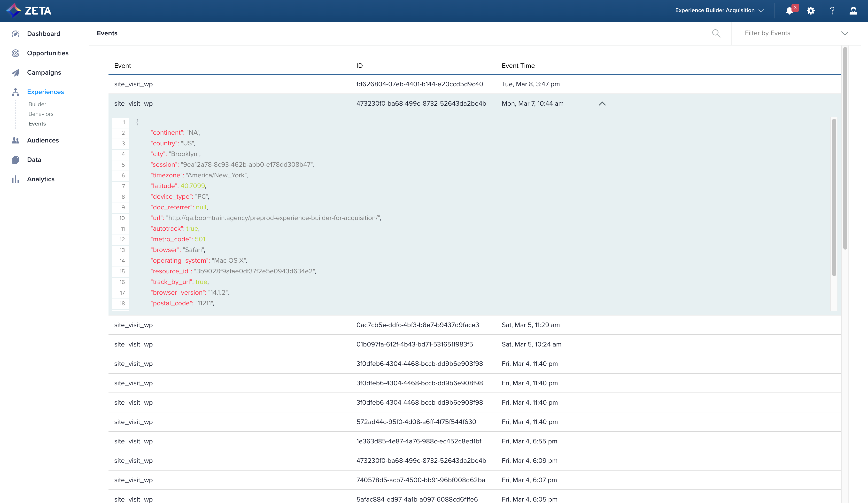Screen dimensions: 868x503
Task: Open settings via the gear icon
Action: [x=810, y=11]
